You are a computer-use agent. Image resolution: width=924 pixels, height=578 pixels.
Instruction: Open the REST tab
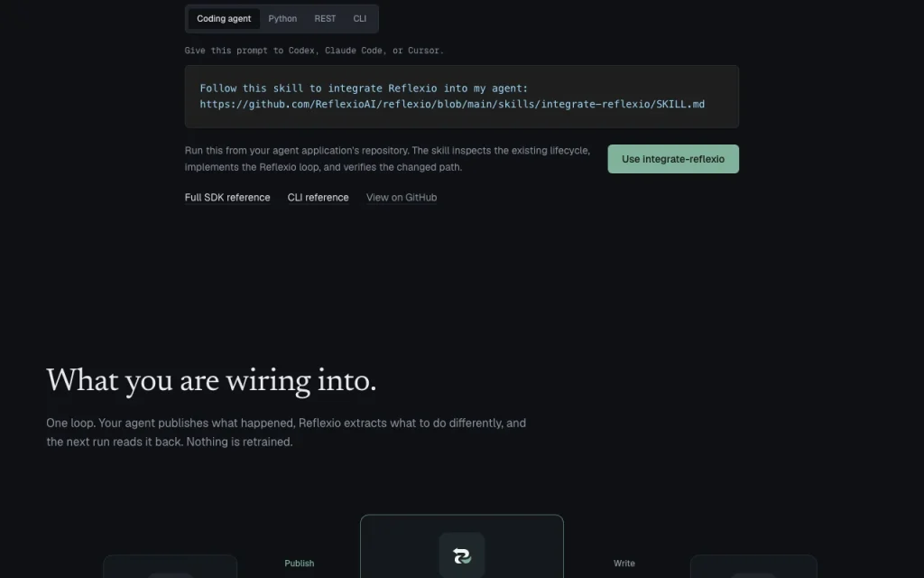click(325, 19)
